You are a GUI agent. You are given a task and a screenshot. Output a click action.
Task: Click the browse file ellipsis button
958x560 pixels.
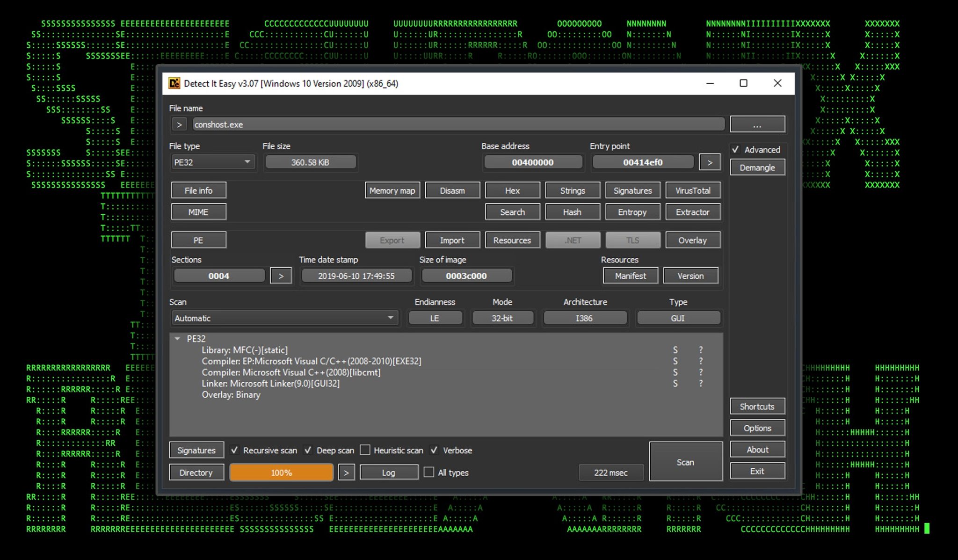pos(757,124)
